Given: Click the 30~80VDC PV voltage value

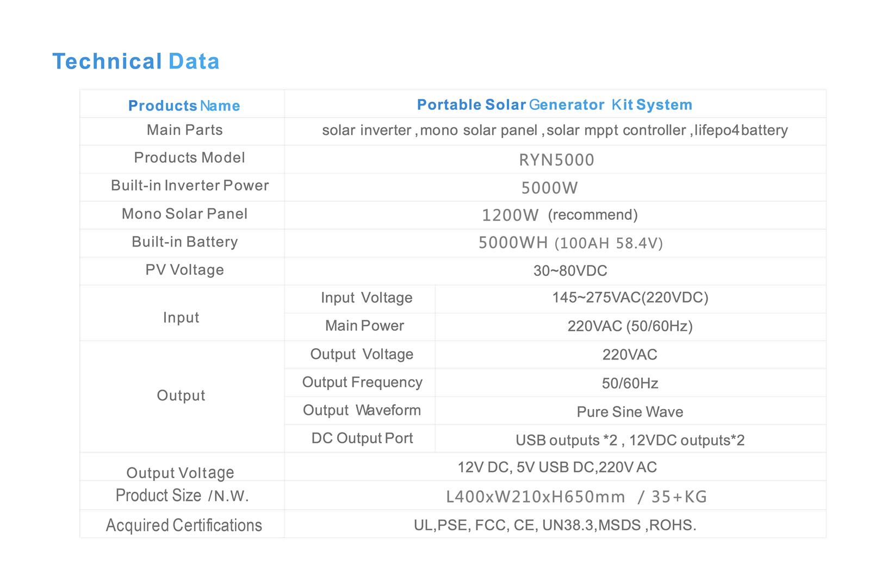Looking at the screenshot, I should [x=570, y=270].
